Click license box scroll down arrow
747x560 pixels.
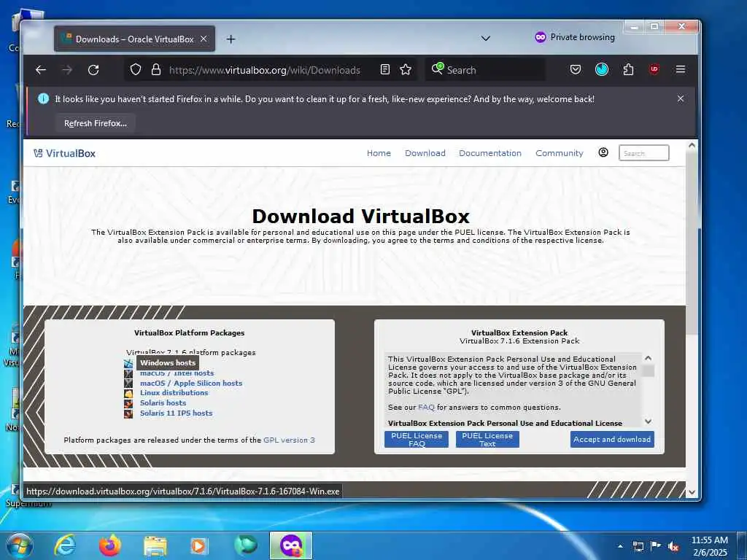coord(648,421)
